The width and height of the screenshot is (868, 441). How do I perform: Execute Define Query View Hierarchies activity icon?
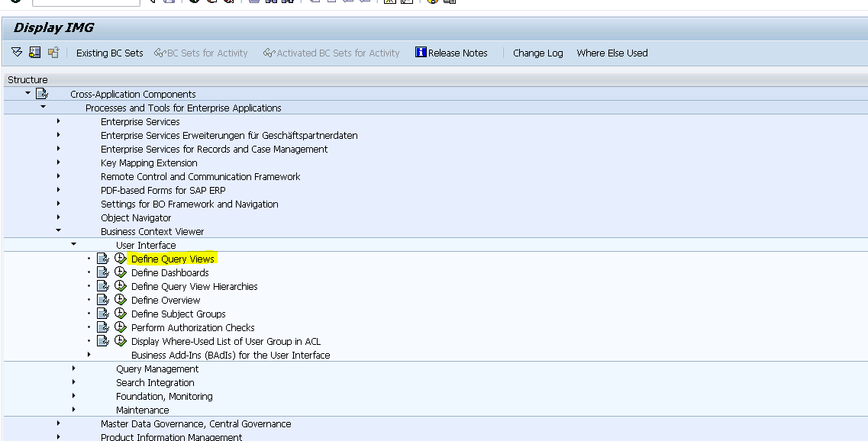pos(120,286)
